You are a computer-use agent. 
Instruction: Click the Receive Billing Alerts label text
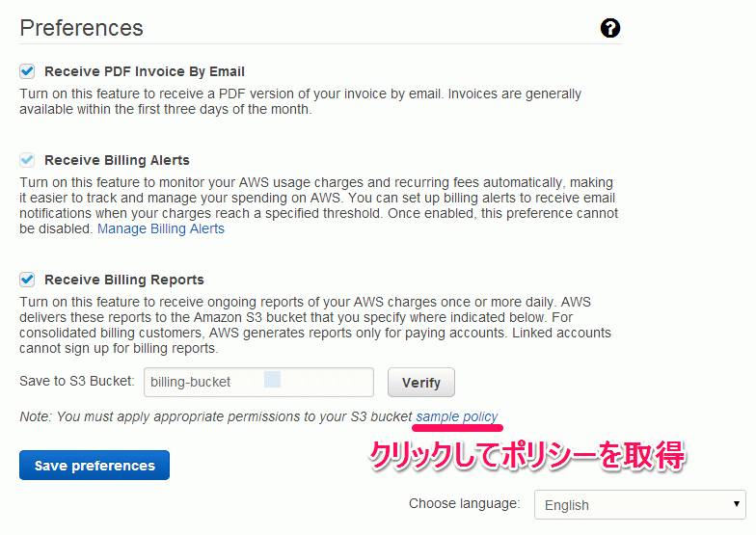coord(118,160)
